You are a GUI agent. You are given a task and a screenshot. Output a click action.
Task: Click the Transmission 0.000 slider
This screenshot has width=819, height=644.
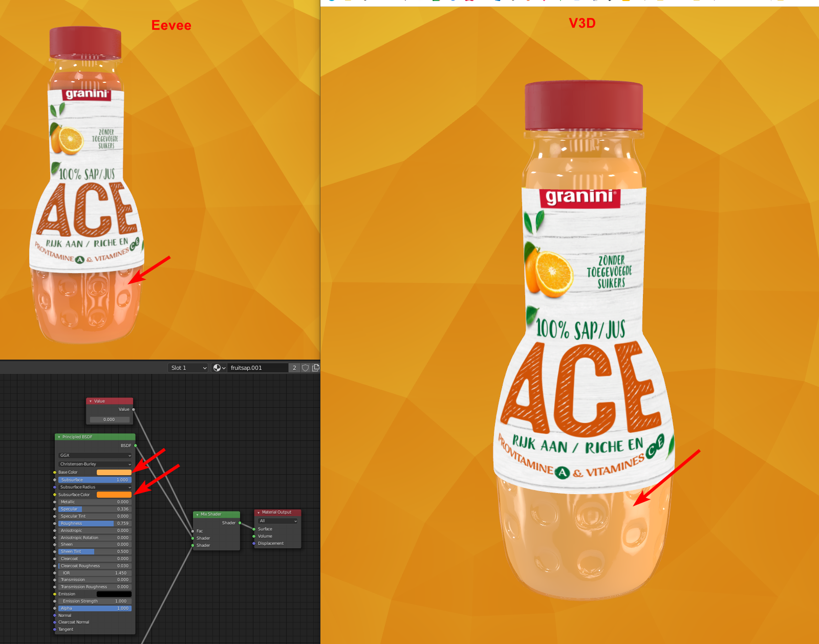95,580
